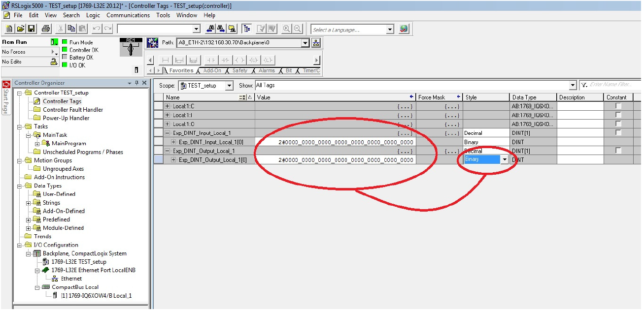This screenshot has width=644, height=313.
Task: Click the Zoom Out magnifier icon
Action: coord(297,29)
